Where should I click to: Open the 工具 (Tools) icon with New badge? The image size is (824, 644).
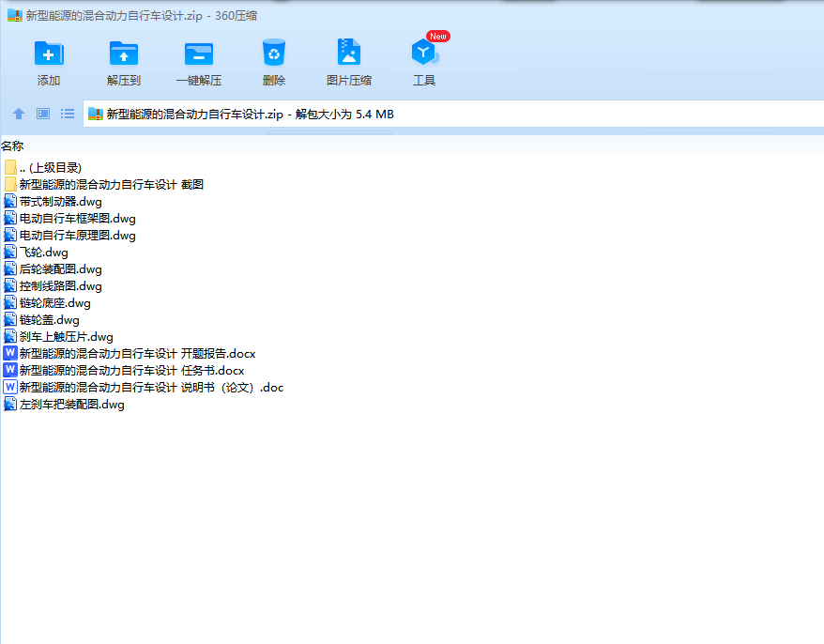[x=424, y=53]
